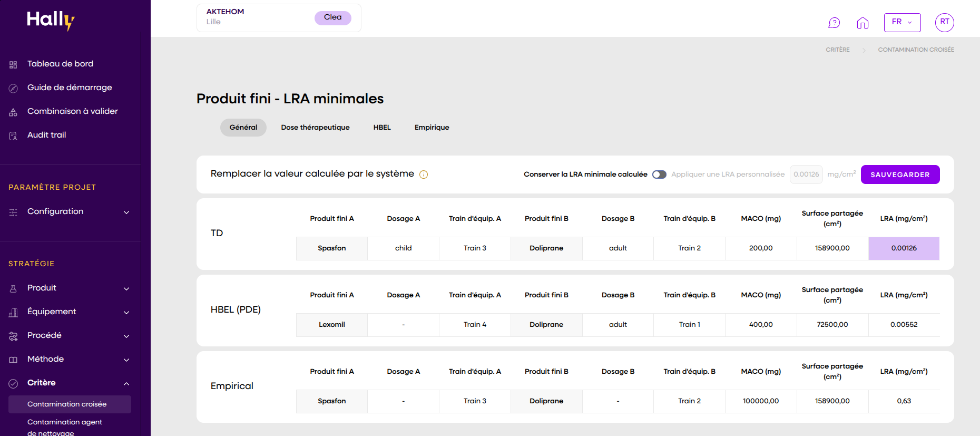Click the 0.00552 LRA value
980x436 pixels.
pyautogui.click(x=904, y=325)
